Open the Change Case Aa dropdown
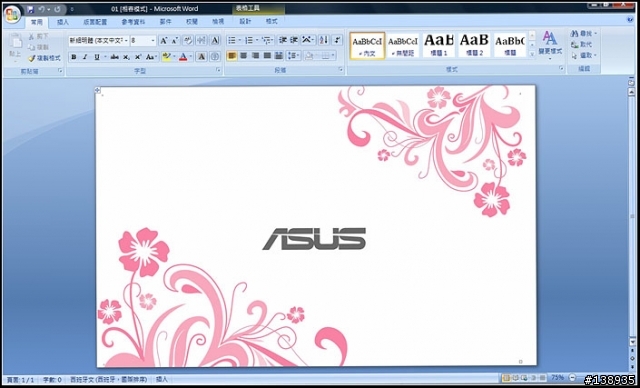Image resolution: width=640 pixels, height=388 pixels. pyautogui.click(x=151, y=57)
